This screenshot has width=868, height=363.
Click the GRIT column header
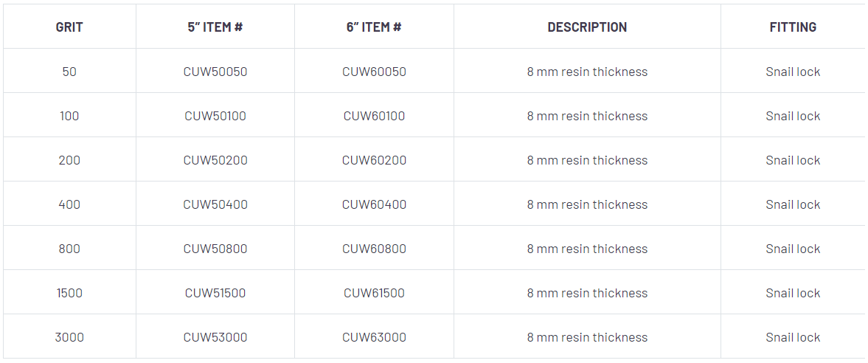(x=69, y=27)
